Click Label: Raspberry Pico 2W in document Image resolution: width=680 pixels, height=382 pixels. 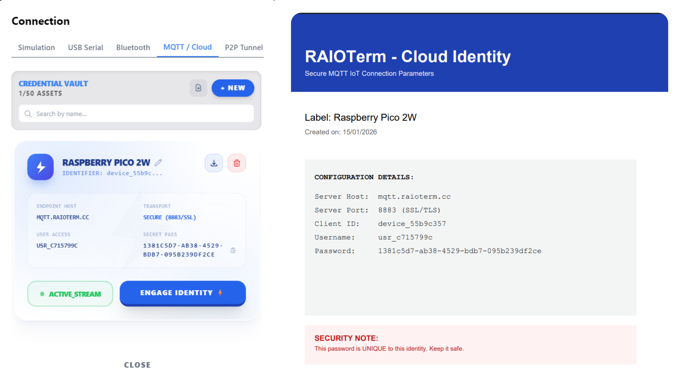click(360, 118)
